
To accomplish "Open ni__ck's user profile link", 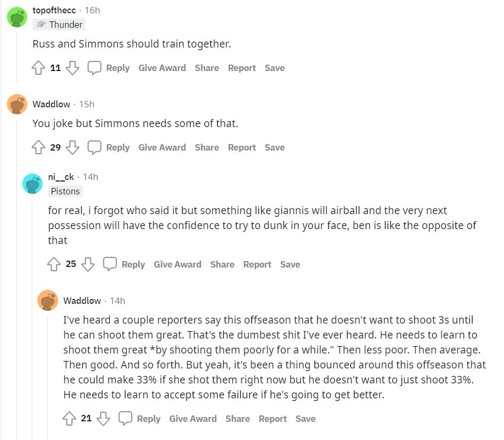I will (61, 177).
